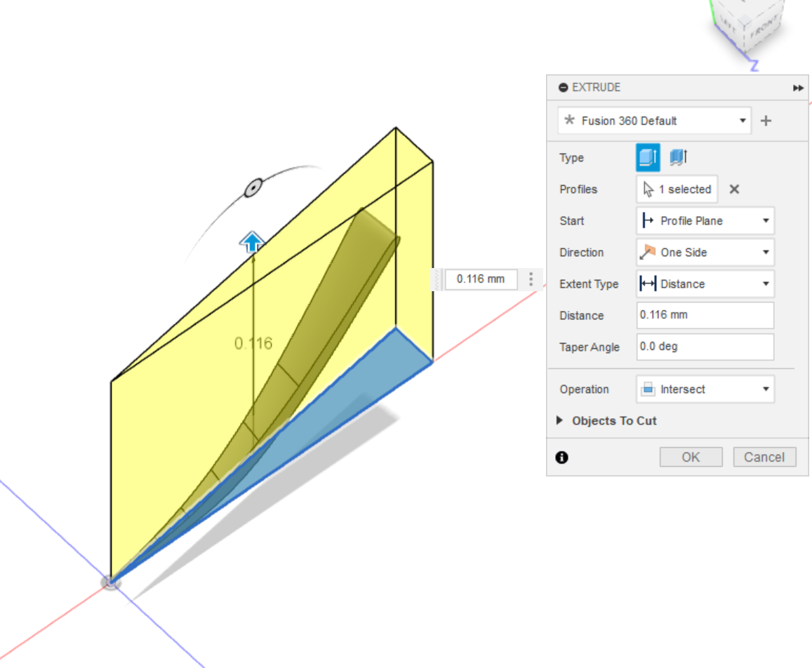Open the three-dot menu beside canvas value
The width and height of the screenshot is (812, 668).
click(531, 279)
